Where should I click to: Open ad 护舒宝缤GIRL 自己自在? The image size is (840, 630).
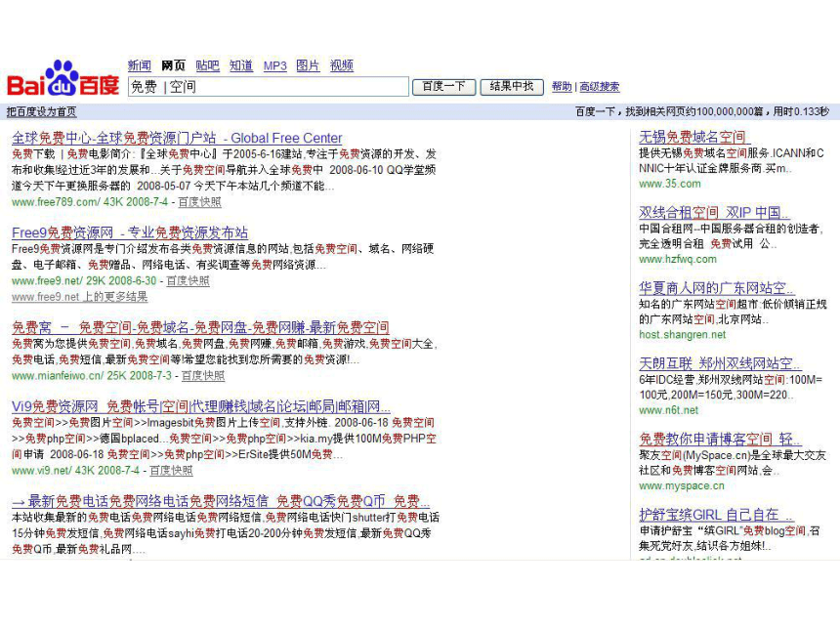(716, 515)
